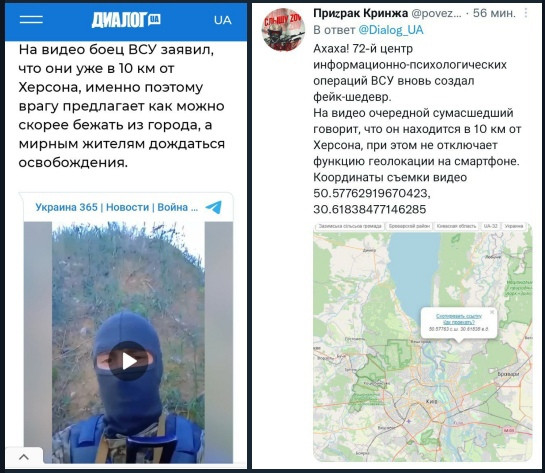Open the UA language selector

click(x=222, y=20)
